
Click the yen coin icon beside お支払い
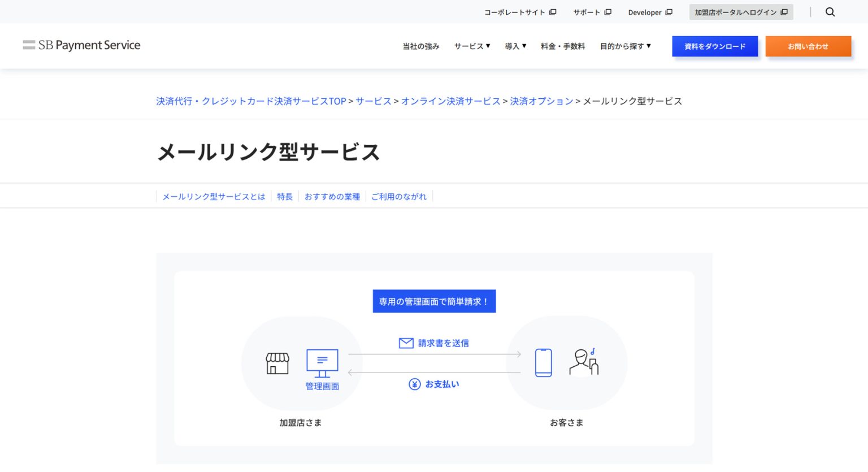414,384
